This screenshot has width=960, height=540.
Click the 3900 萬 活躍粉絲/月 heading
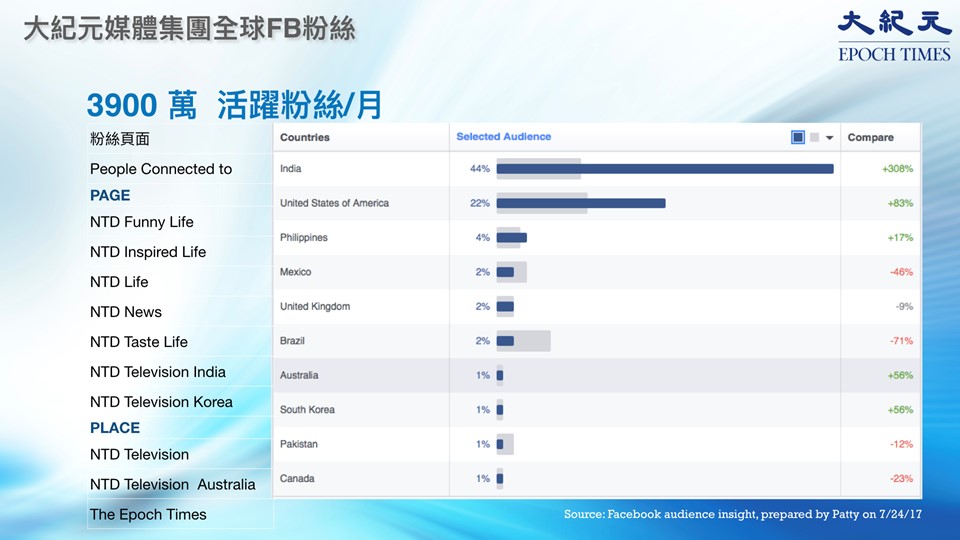click(234, 105)
